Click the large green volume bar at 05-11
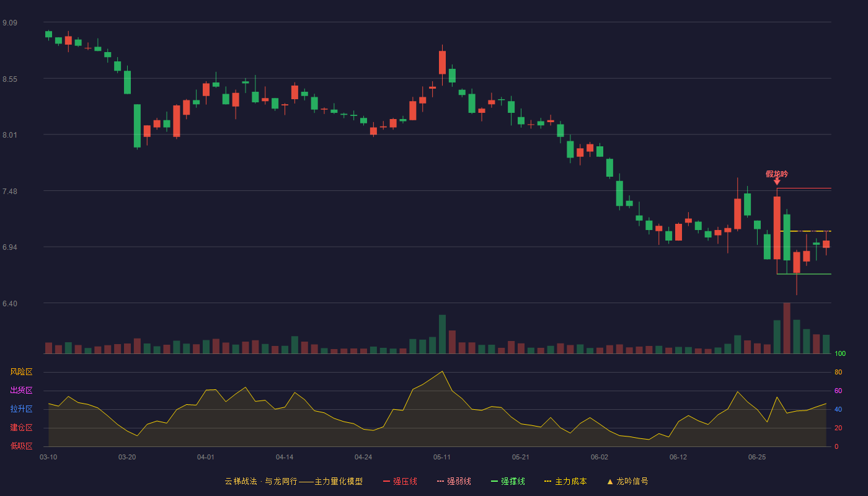Screen dimensions: 868x496 (442, 334)
